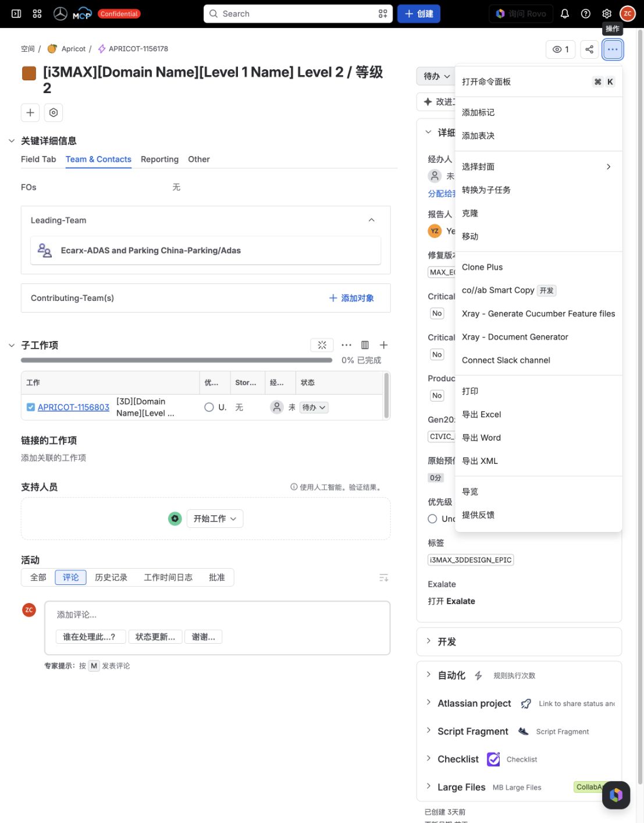Open child work items column configuration icon
This screenshot has width=644, height=823.
pyautogui.click(x=365, y=345)
